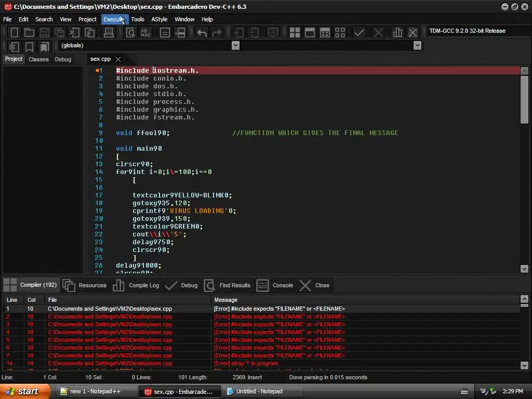Click the Undo arrow icon
Screen dimensions: 532x399
coord(202,33)
